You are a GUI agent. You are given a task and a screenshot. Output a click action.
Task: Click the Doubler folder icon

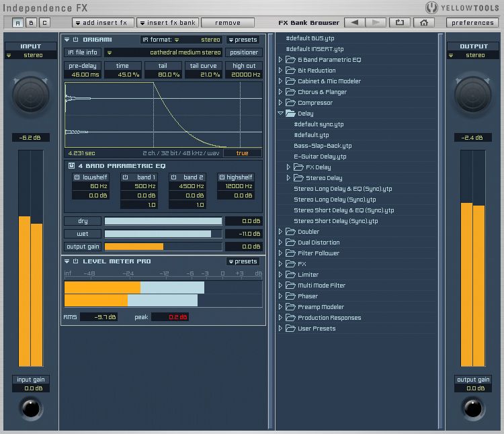click(x=290, y=231)
